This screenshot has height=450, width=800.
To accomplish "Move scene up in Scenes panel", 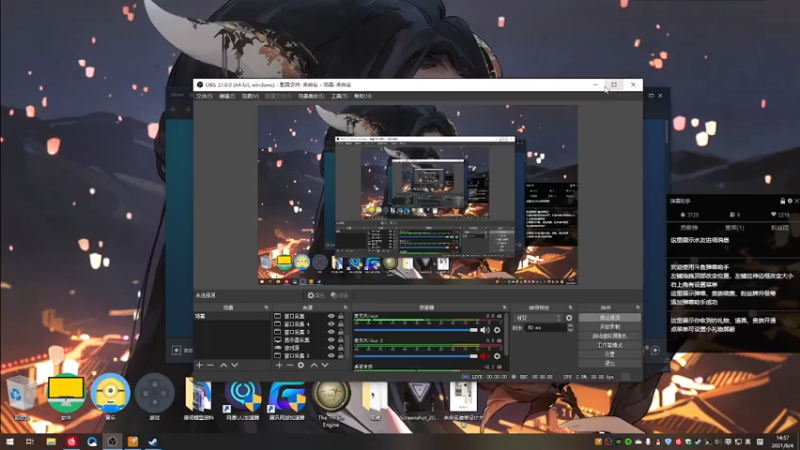I will point(223,365).
